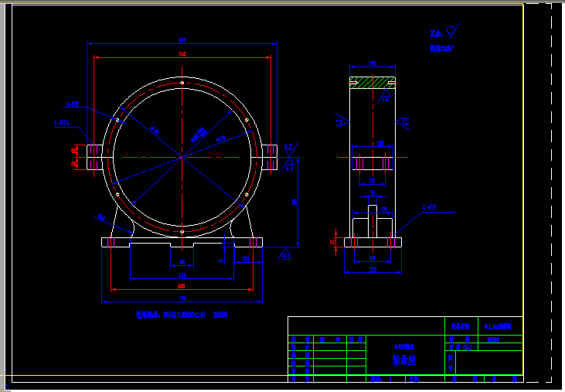Click the 740 dimension text above front view
The width and height of the screenshot is (565, 392).
tap(182, 55)
